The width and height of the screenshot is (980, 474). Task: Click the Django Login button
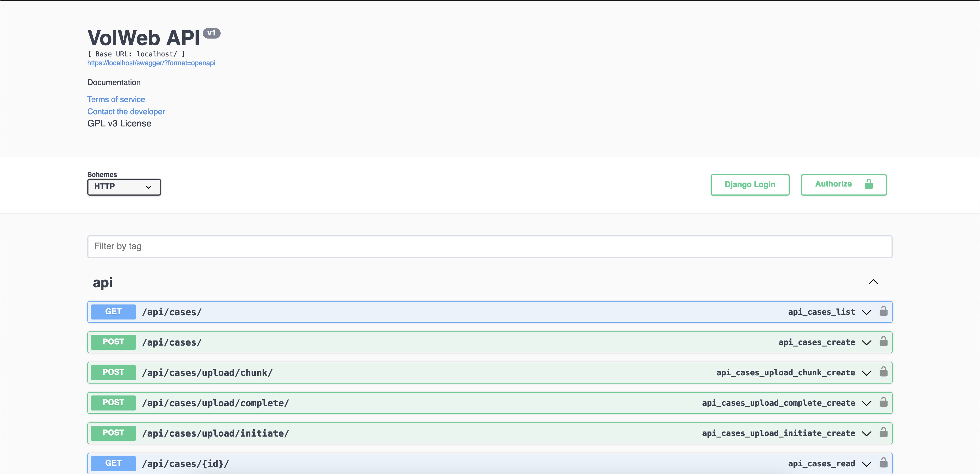point(750,185)
